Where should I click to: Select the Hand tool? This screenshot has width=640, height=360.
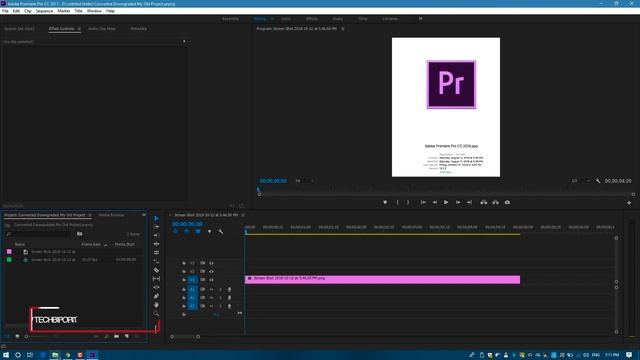tap(156, 305)
